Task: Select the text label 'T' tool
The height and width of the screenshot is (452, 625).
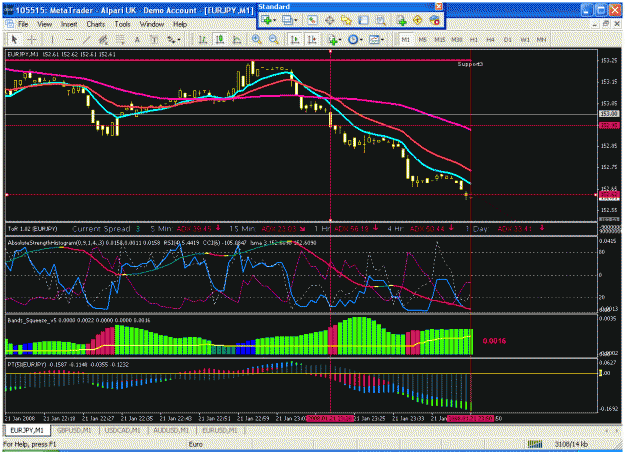Action: (154, 39)
